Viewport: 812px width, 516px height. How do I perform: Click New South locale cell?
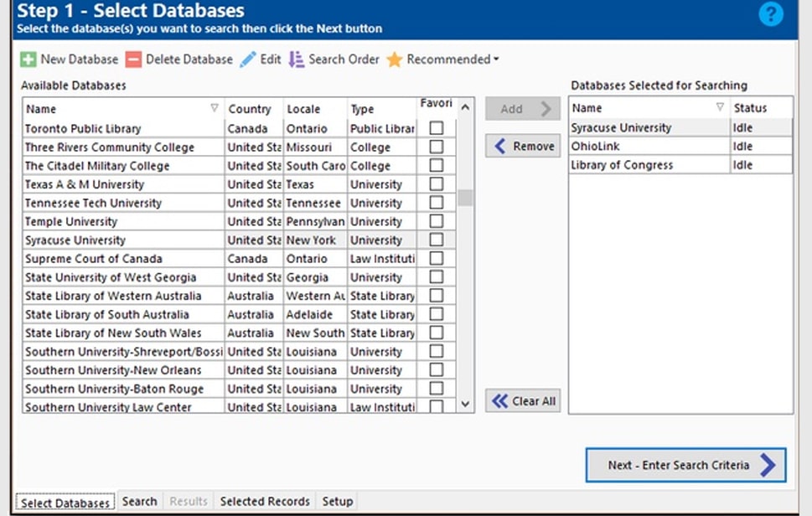click(315, 333)
